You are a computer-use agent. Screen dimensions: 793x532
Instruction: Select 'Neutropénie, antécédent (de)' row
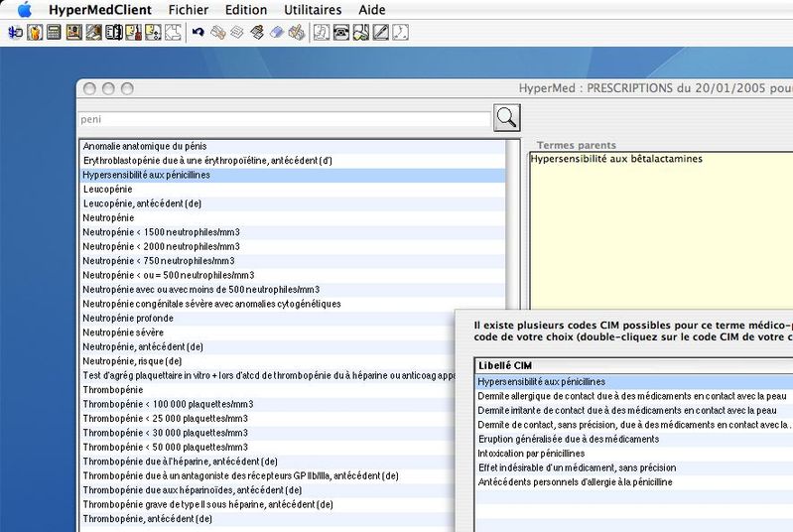pyautogui.click(x=268, y=347)
